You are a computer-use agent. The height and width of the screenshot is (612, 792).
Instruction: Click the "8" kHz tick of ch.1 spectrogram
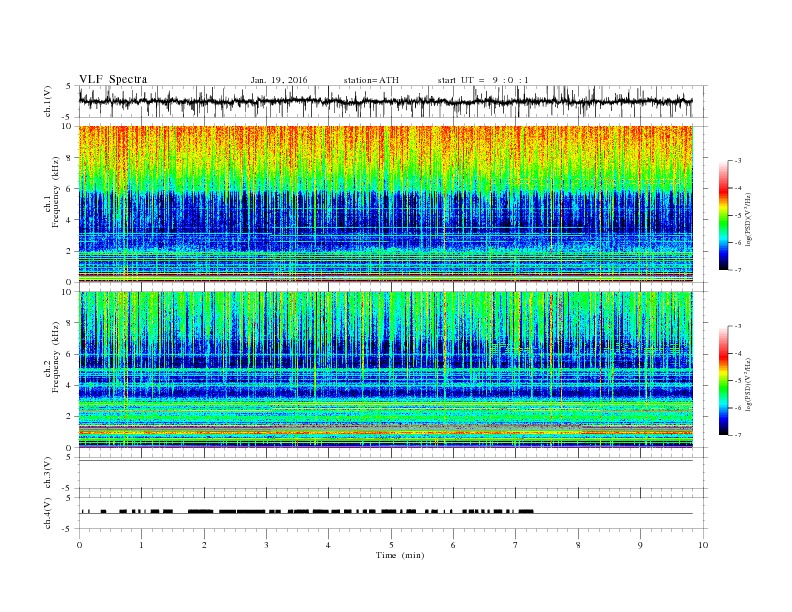click(x=69, y=158)
